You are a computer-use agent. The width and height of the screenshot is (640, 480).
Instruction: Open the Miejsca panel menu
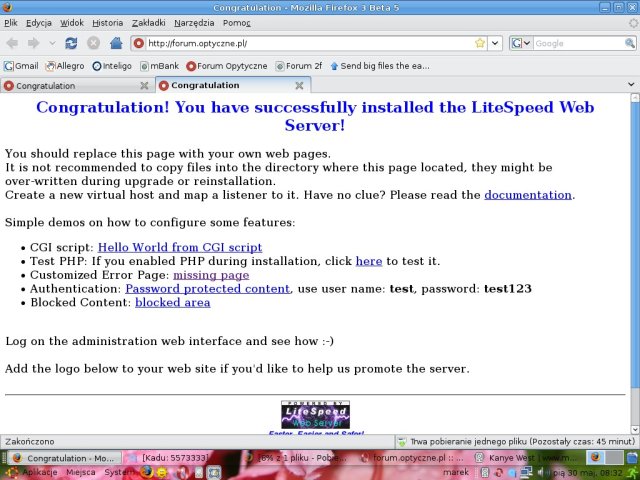(80, 472)
